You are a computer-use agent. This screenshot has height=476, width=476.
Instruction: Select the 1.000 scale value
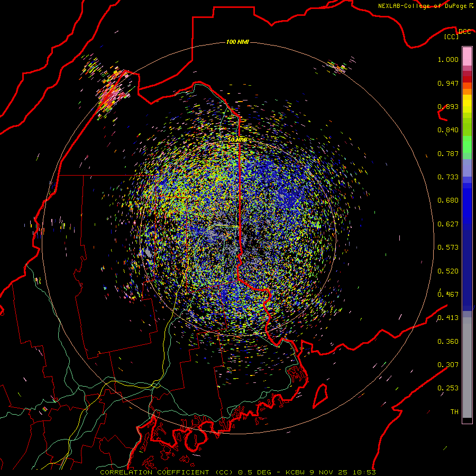[x=448, y=59]
